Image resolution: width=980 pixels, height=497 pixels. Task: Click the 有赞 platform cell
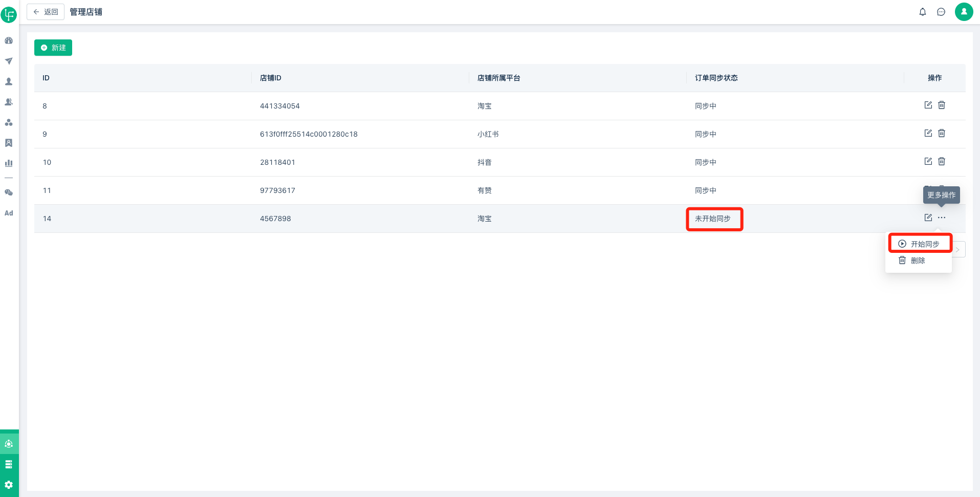pyautogui.click(x=485, y=190)
